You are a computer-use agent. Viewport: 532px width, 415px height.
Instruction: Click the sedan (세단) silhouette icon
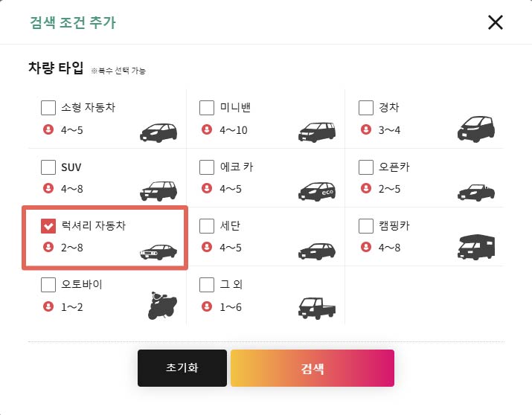point(317,251)
